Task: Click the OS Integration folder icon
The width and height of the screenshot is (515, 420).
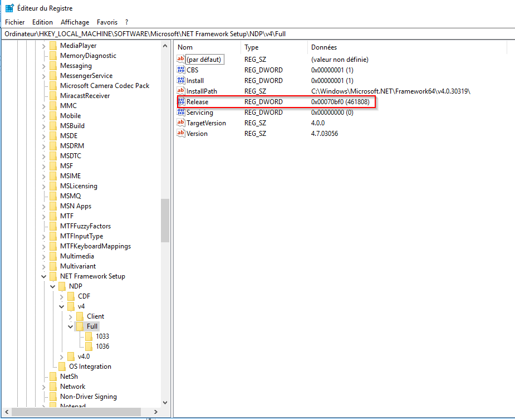Action: 62,367
